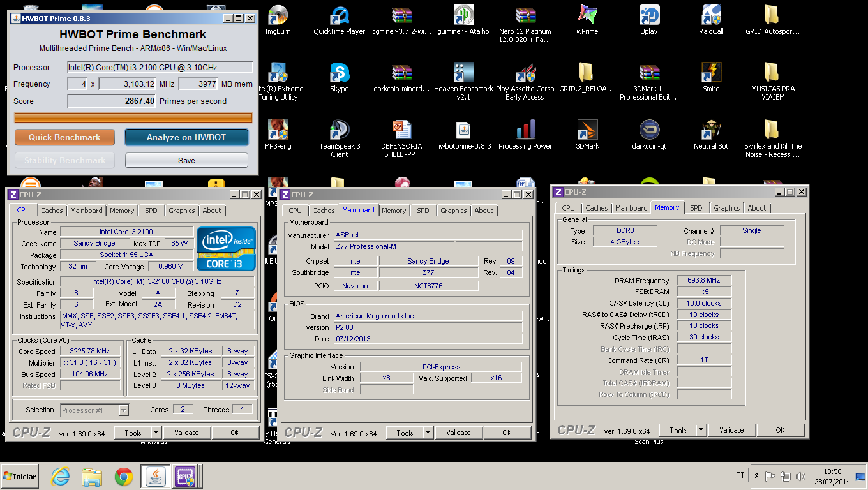This screenshot has width=868, height=490.
Task: Click OK in the middle CPU-Z window
Action: click(x=507, y=433)
